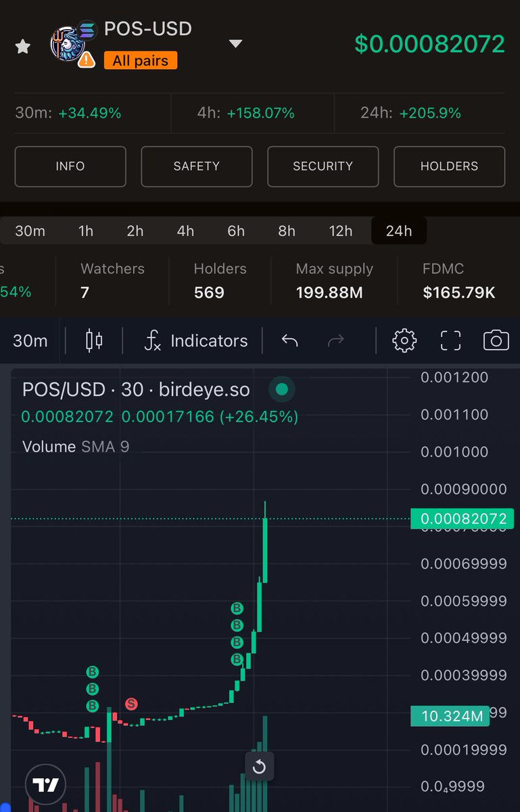Screen dimensions: 520x812
Task: Tap the Volume SMA 9 indicator label
Action: (x=76, y=447)
